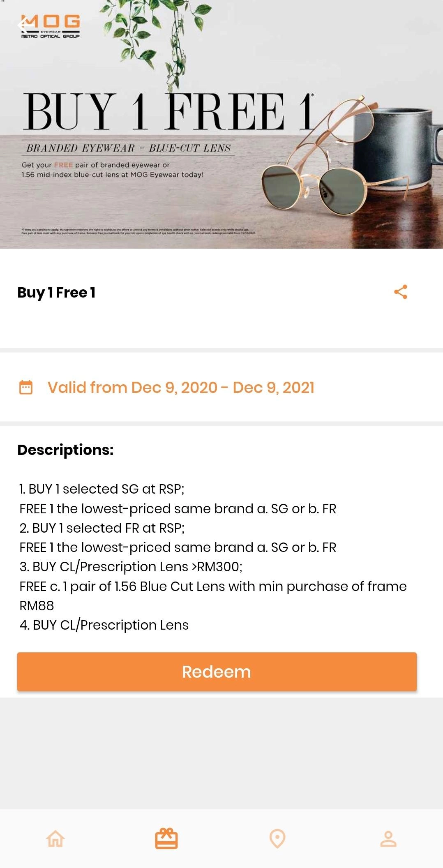Image resolution: width=443 pixels, height=868 pixels.
Task: Open the store location pin tab
Action: coord(277,838)
